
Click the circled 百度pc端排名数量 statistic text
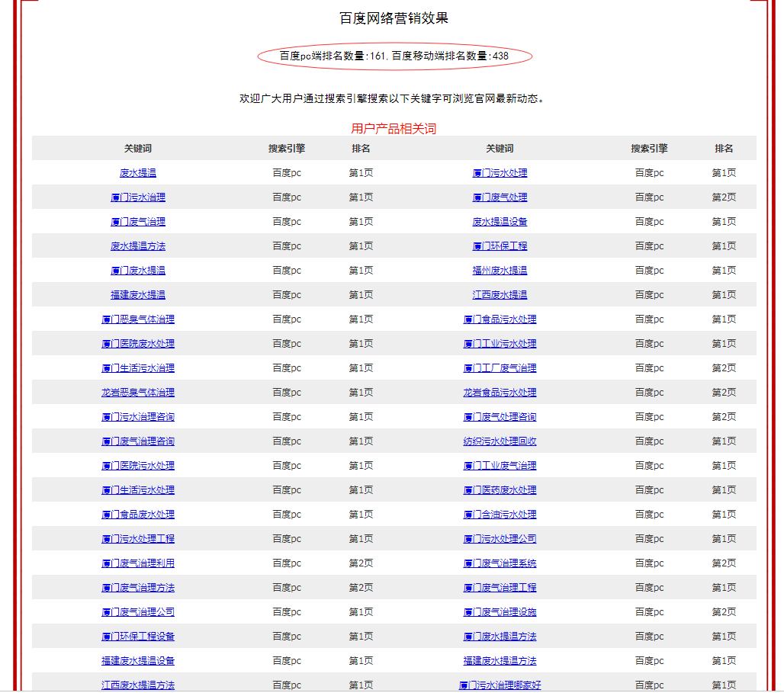click(394, 56)
